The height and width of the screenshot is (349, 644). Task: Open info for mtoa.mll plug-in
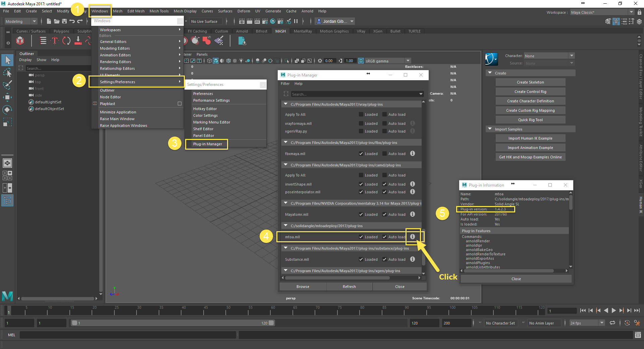click(x=413, y=237)
